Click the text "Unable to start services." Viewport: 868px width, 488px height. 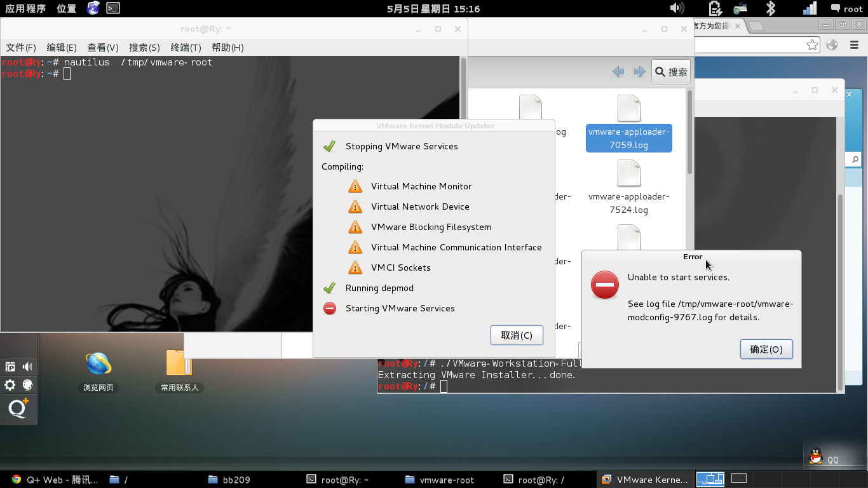click(x=679, y=277)
